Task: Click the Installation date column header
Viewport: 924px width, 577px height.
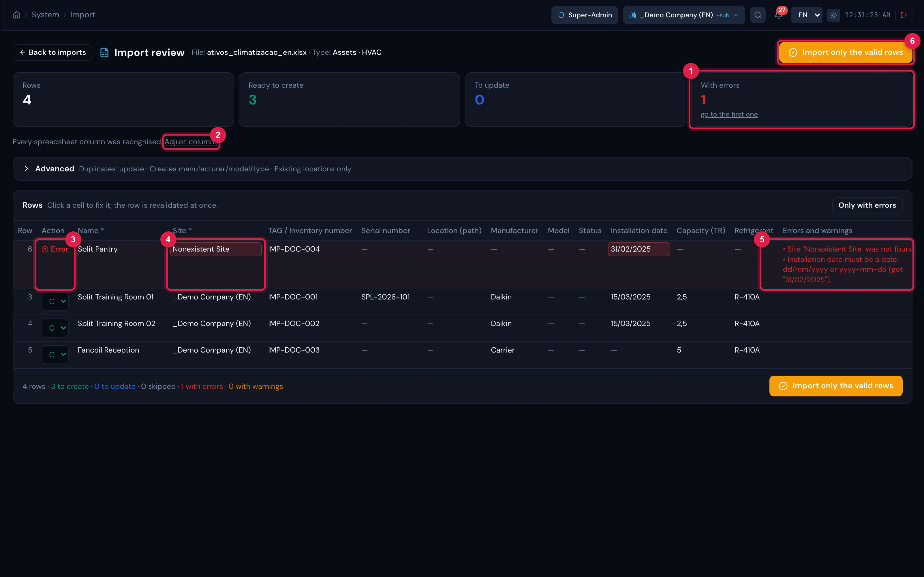Action: pyautogui.click(x=639, y=231)
